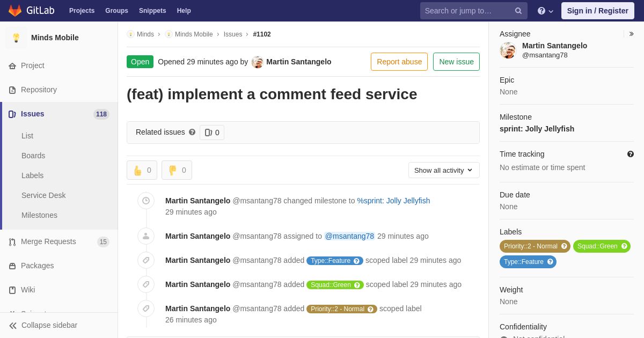This screenshot has width=644, height=338.
Task: Click the Minds group icon in breadcrumb
Action: point(130,34)
